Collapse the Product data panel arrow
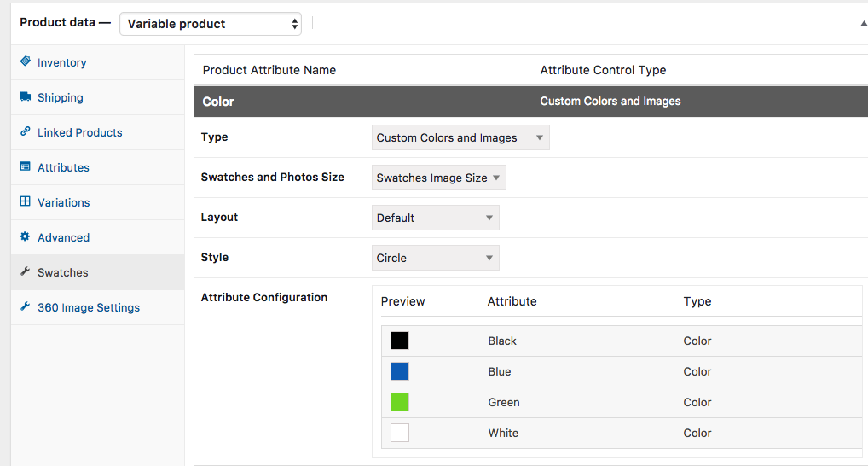This screenshot has height=466, width=868. tap(863, 24)
